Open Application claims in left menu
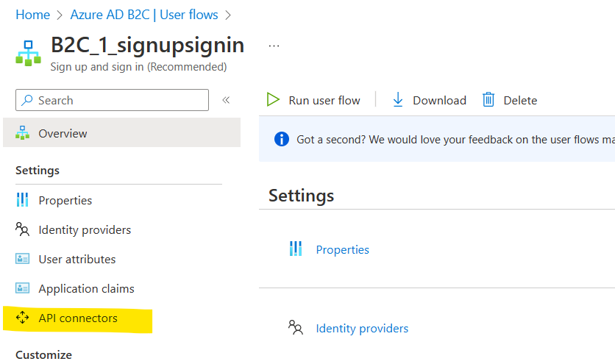Screen dimensions: 615x364 point(86,289)
